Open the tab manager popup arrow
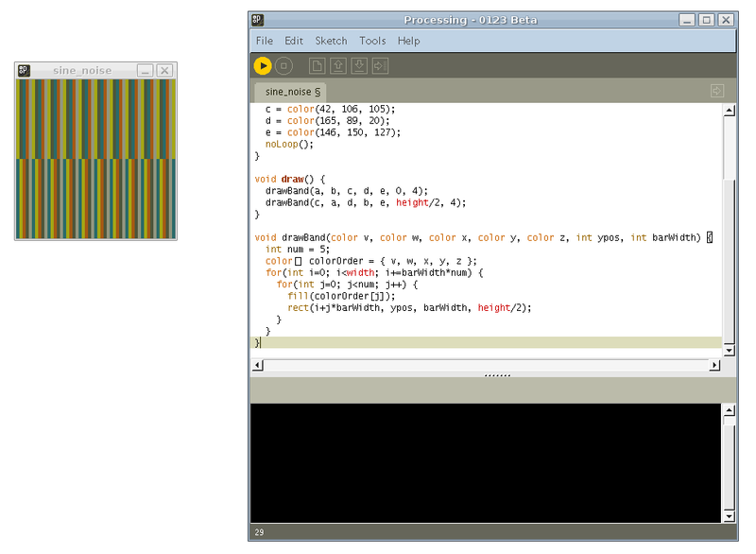 click(717, 90)
